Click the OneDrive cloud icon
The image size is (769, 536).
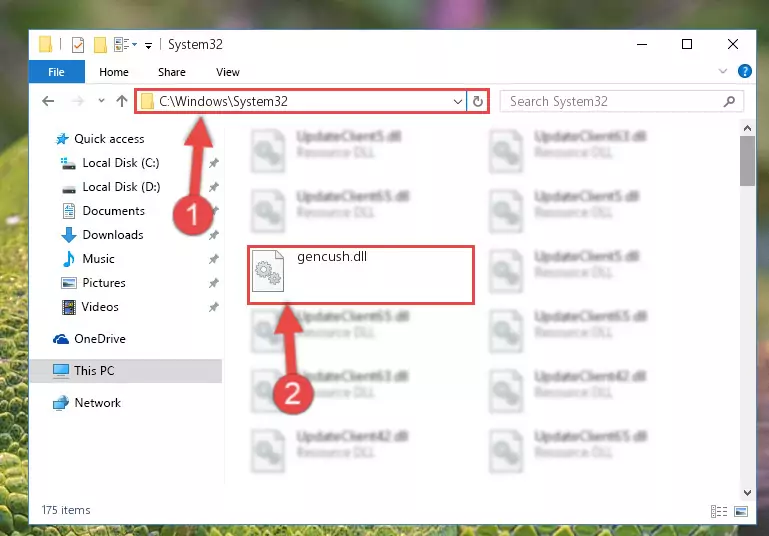(x=61, y=339)
